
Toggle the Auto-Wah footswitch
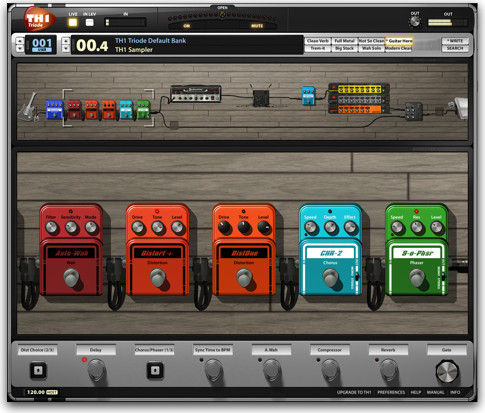click(71, 277)
